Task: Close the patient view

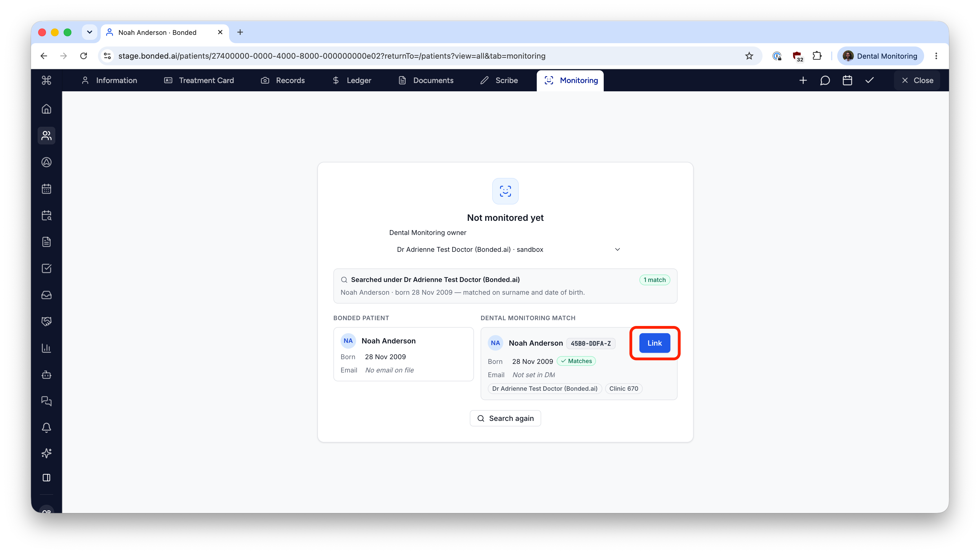Action: tap(917, 80)
